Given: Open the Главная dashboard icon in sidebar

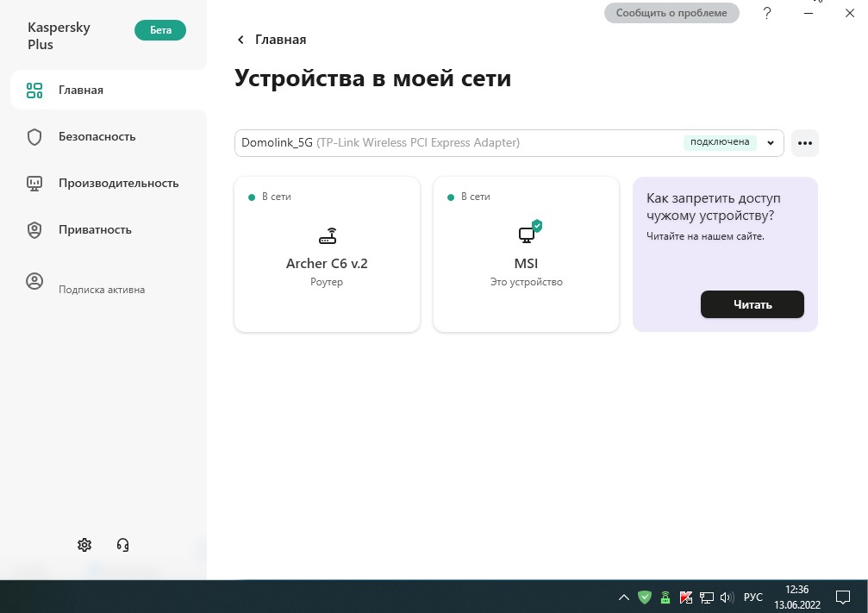Looking at the screenshot, I should [x=34, y=91].
